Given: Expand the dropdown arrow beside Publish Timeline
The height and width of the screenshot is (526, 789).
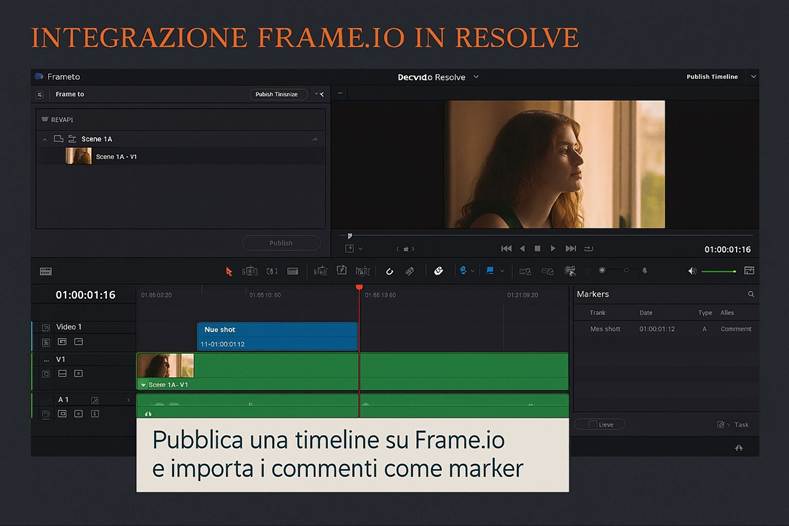Looking at the screenshot, I should pyautogui.click(x=753, y=77).
